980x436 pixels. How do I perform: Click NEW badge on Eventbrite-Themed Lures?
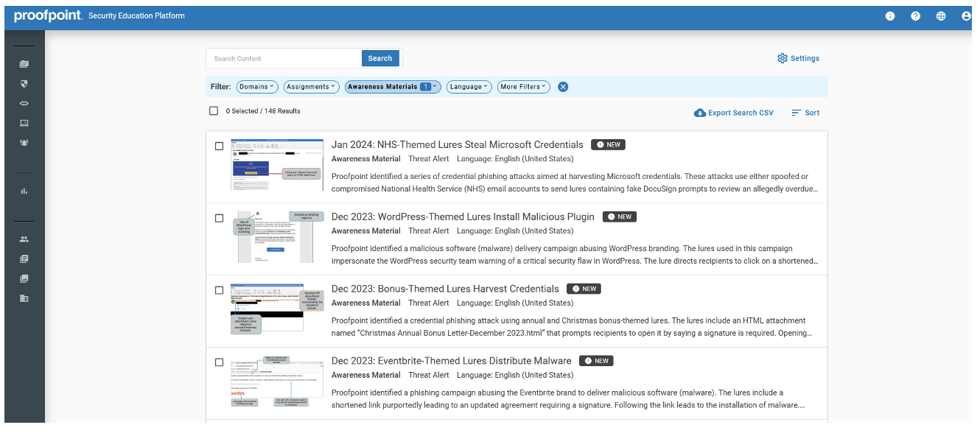pos(596,361)
